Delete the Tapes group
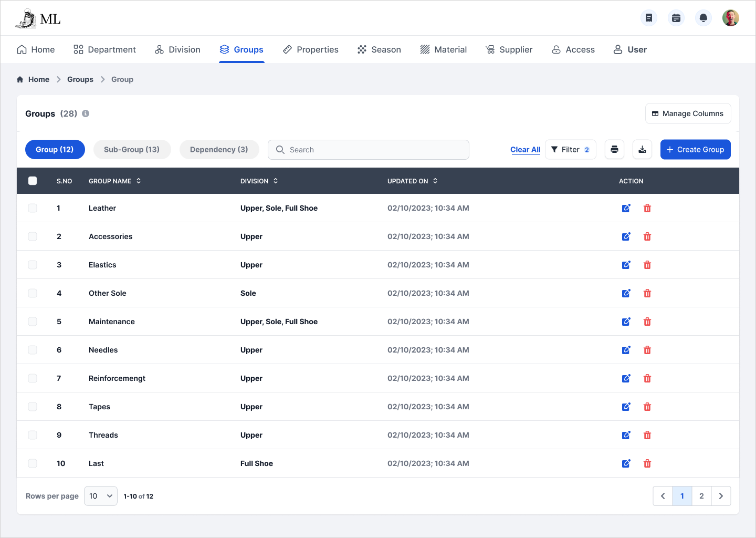 click(647, 407)
